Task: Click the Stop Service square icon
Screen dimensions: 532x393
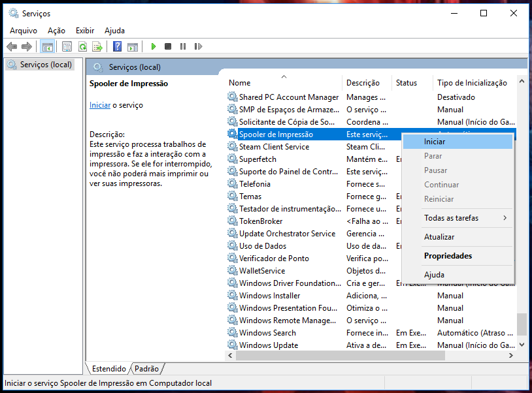Action: (x=168, y=46)
